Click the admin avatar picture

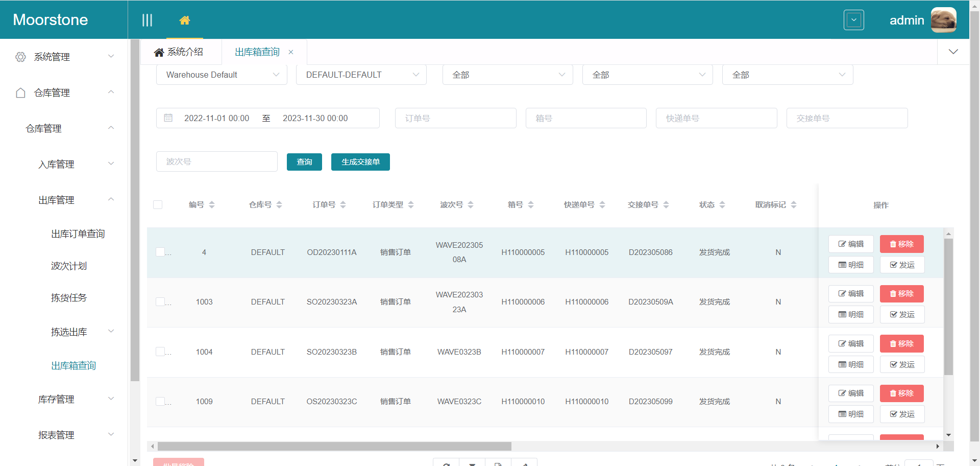pyautogui.click(x=943, y=20)
